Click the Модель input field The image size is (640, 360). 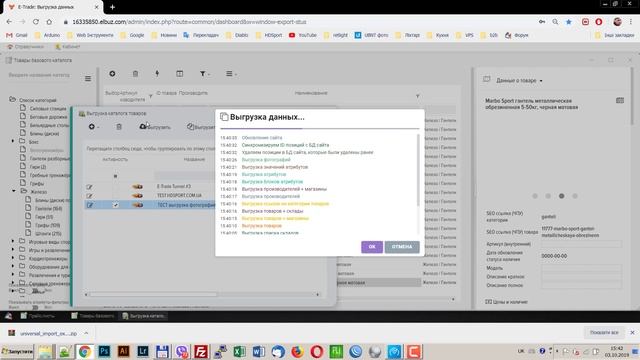[x=581, y=268]
